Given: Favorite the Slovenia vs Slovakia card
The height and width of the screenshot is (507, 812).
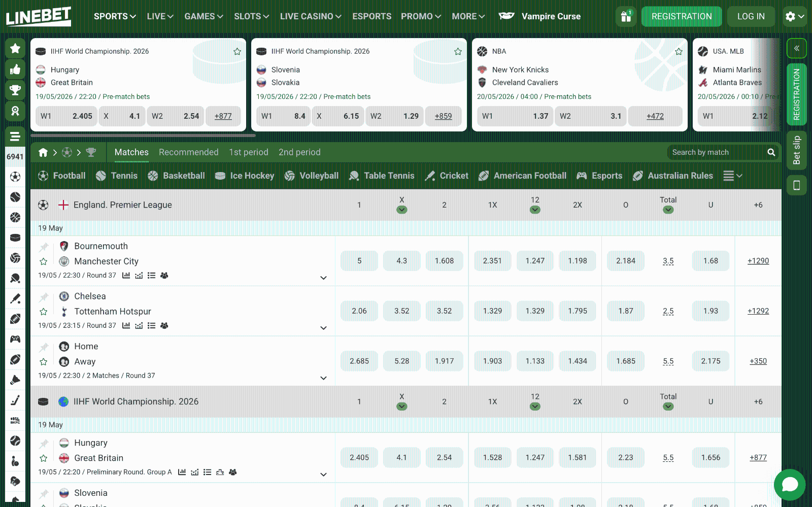Looking at the screenshot, I should (458, 51).
